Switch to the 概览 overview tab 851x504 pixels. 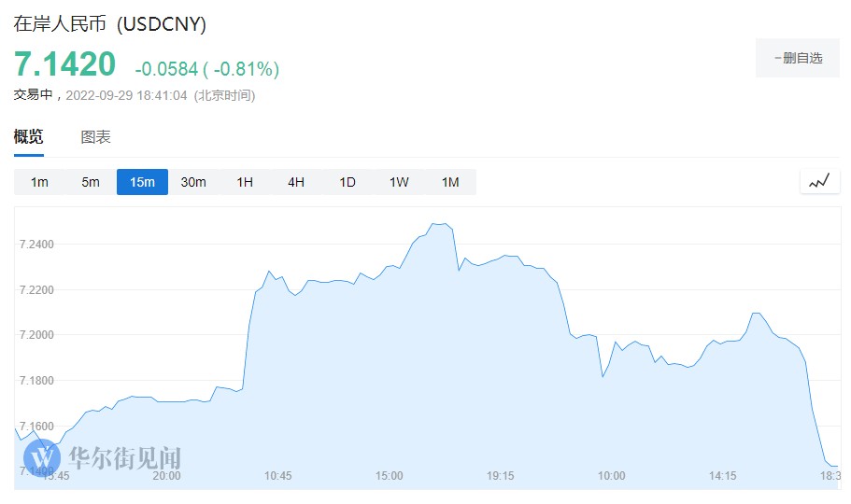[x=28, y=137]
